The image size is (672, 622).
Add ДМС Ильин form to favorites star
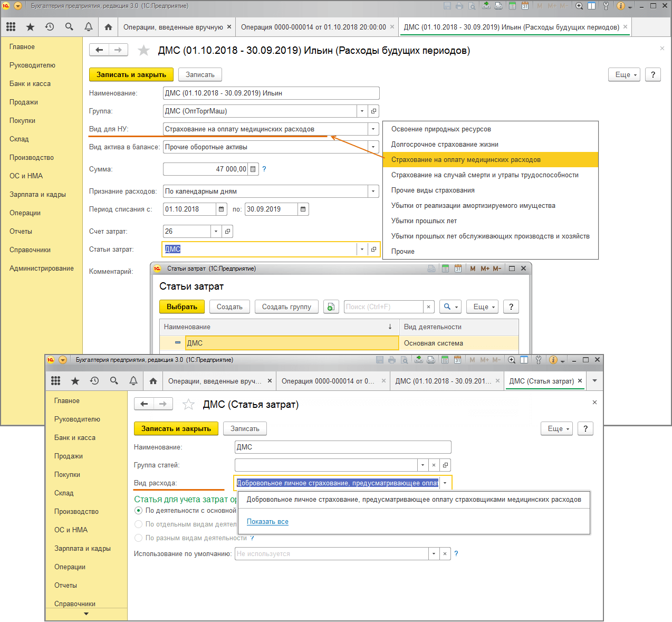[x=143, y=50]
